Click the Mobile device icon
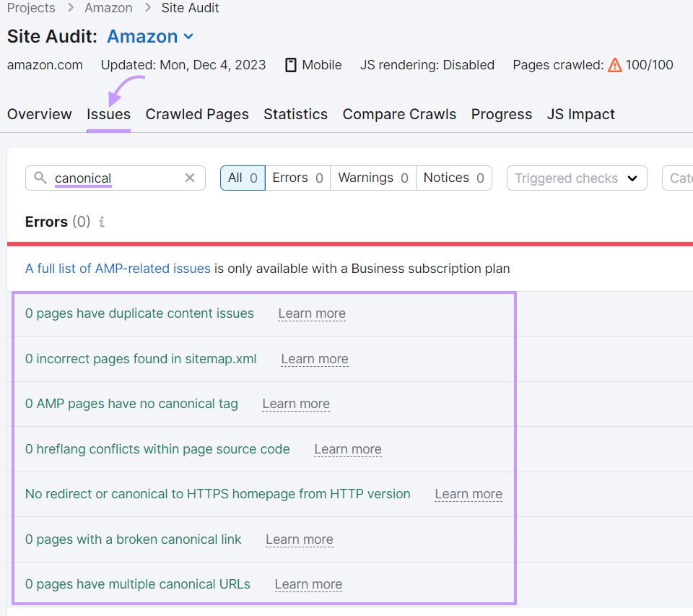Viewport: 693px width, 616px height. coord(291,65)
